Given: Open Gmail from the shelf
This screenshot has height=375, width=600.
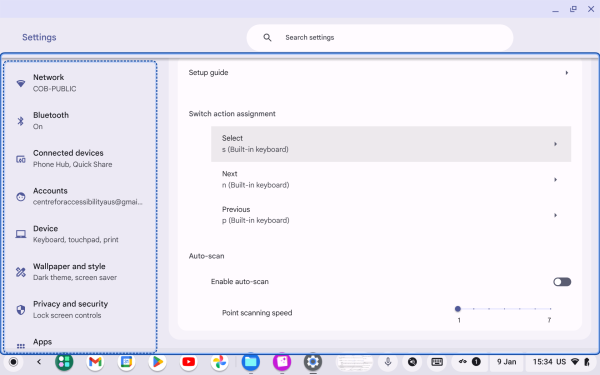Looking at the screenshot, I should (95, 362).
